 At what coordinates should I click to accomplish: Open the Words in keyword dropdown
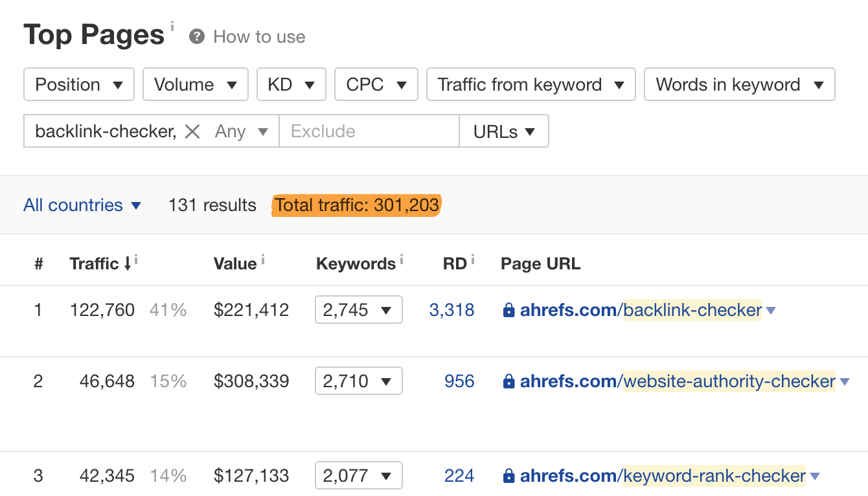pos(739,85)
